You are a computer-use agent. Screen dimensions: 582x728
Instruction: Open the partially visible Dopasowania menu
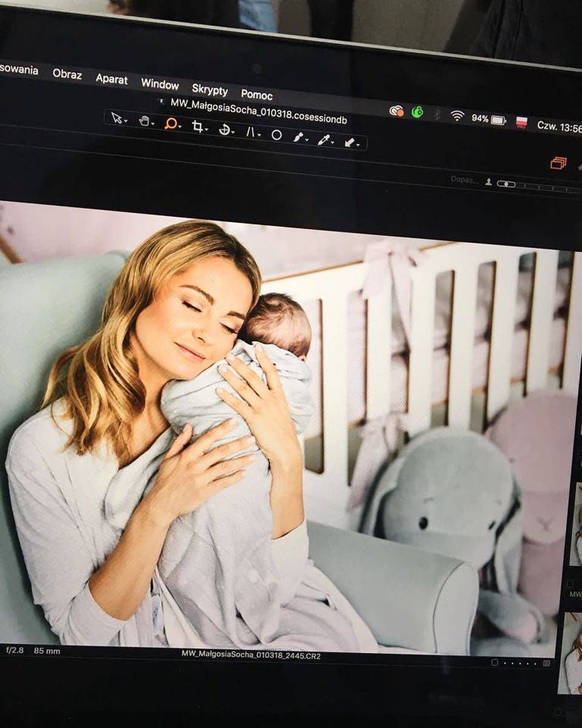[x=19, y=69]
